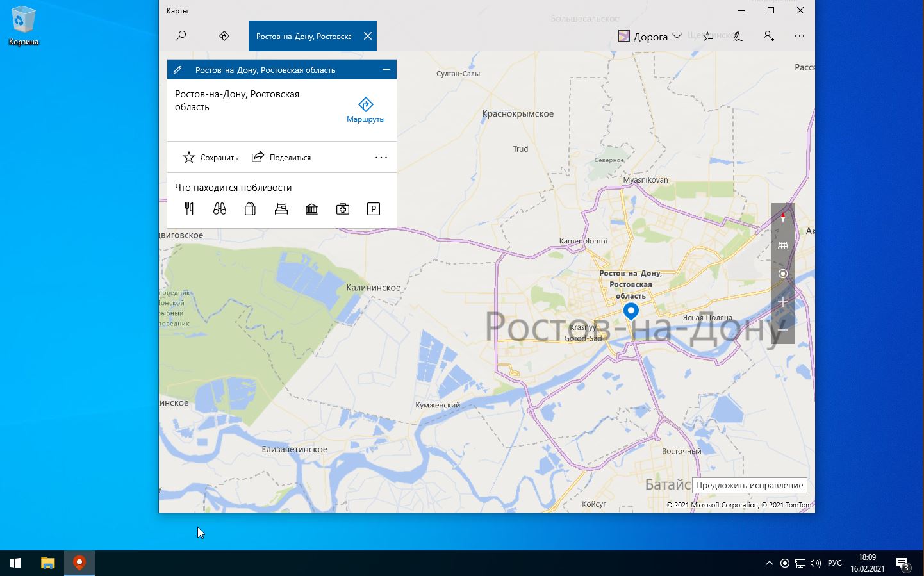Click the Батайск city label on map

click(x=668, y=484)
